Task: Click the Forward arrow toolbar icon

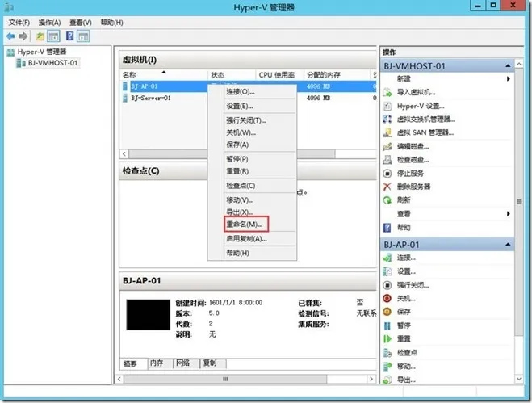Action: [23, 36]
